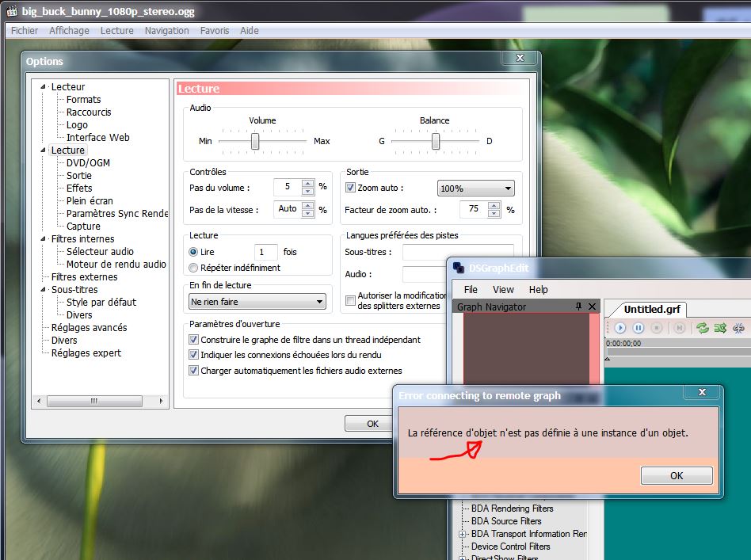Click the Pas du volume value field

pos(288,187)
